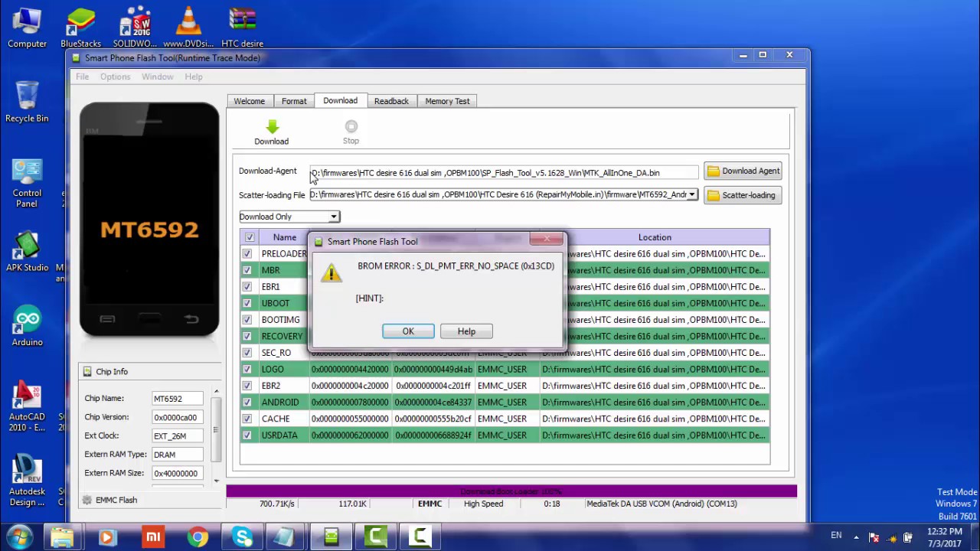Viewport: 980px width, 551px height.
Task: Click the Location column header
Action: point(655,237)
